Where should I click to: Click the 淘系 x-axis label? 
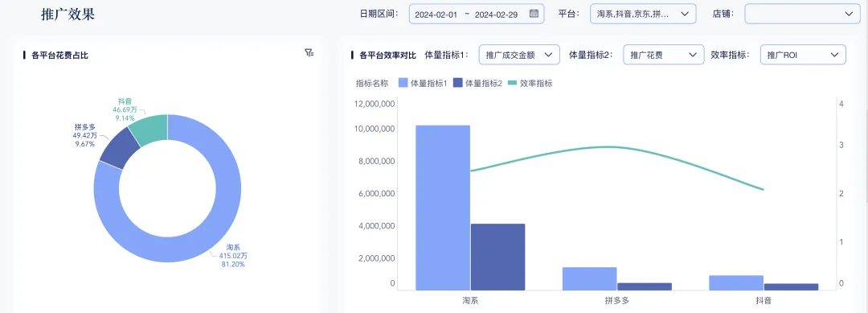tap(470, 300)
